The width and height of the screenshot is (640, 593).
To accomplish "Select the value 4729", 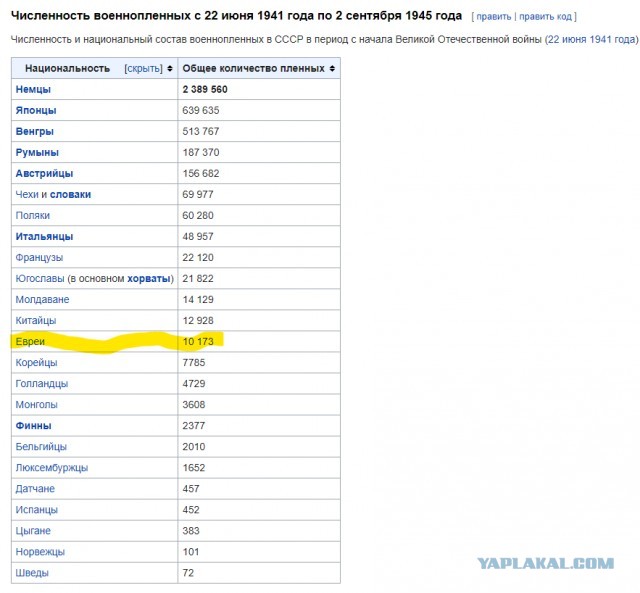I will (x=194, y=384).
